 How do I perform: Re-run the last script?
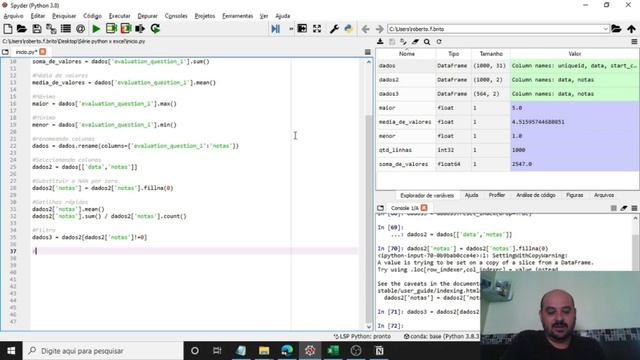pyautogui.click(x=155, y=29)
